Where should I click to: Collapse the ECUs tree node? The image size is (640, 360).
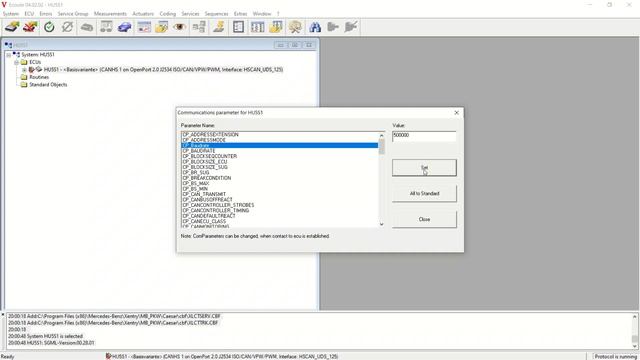point(16,62)
